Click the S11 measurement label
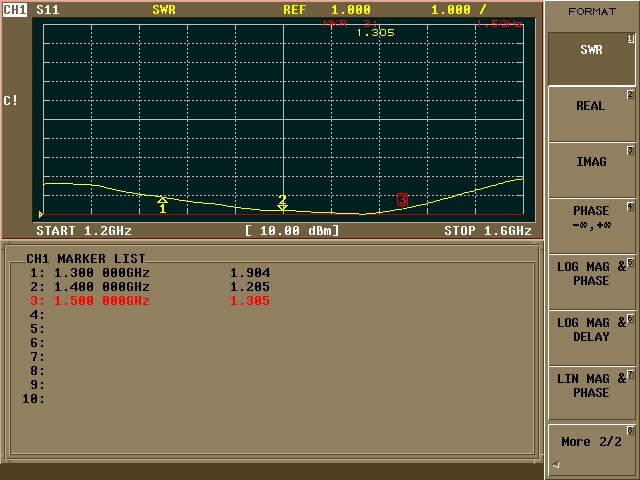 pos(48,9)
